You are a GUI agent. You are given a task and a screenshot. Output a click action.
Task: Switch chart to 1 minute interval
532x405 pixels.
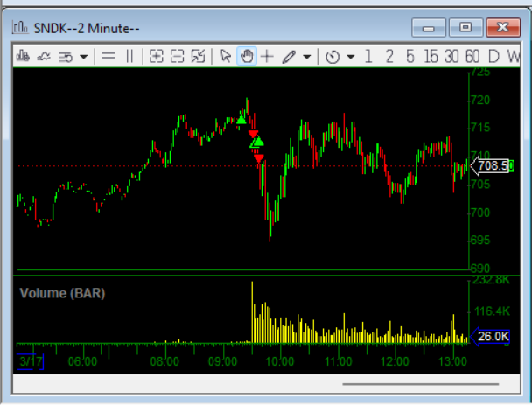click(368, 56)
